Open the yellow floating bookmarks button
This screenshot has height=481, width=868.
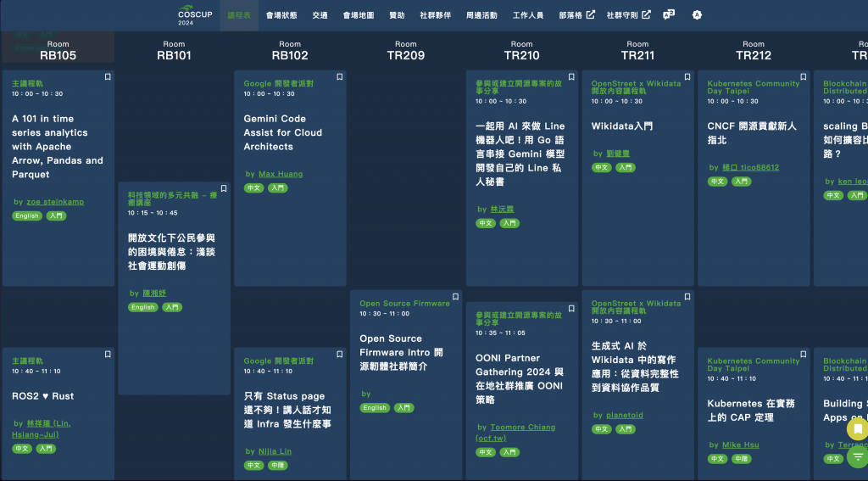pos(858,429)
